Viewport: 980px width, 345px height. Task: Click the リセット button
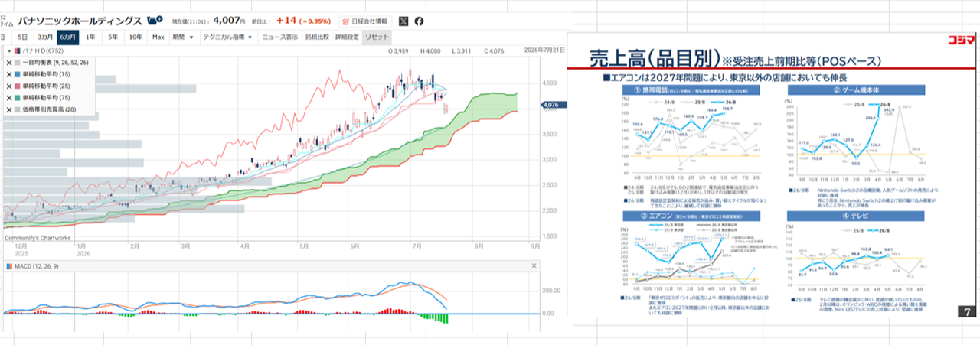(x=377, y=37)
